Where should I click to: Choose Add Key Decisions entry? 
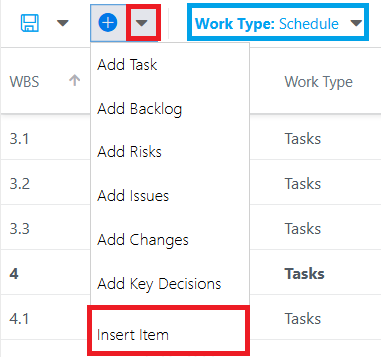(159, 284)
